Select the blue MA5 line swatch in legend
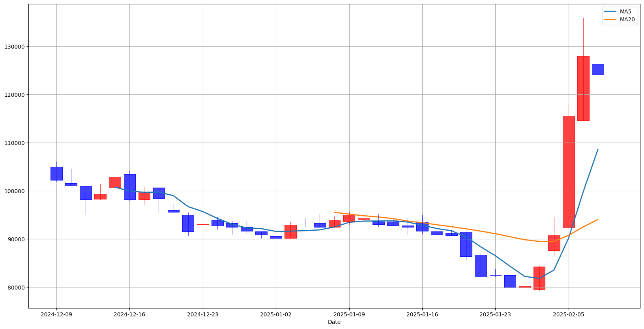 [x=611, y=11]
